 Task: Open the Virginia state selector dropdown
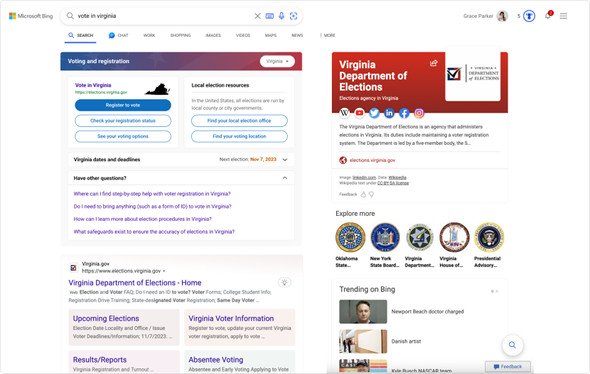point(277,61)
